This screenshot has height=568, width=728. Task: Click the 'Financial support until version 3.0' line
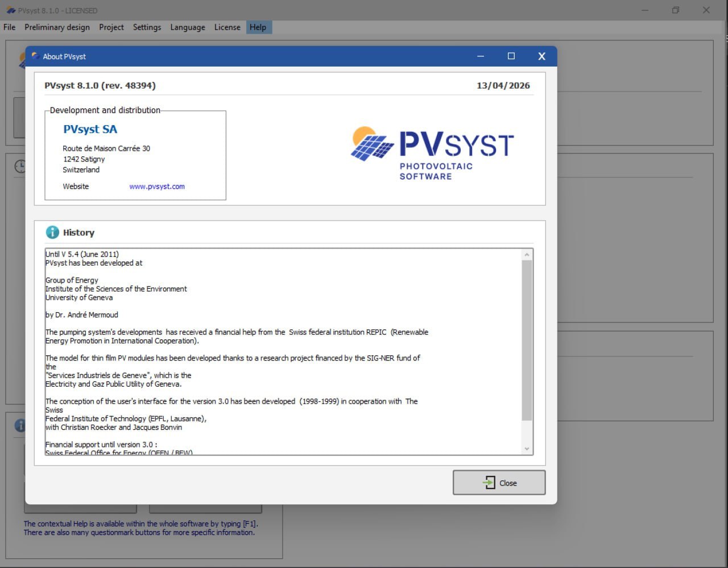click(101, 445)
